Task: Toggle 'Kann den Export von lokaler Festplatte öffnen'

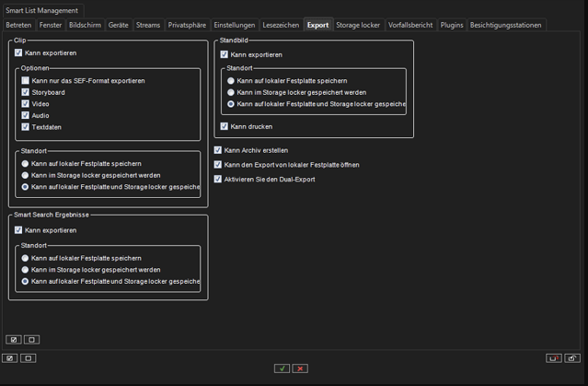Action: point(218,165)
